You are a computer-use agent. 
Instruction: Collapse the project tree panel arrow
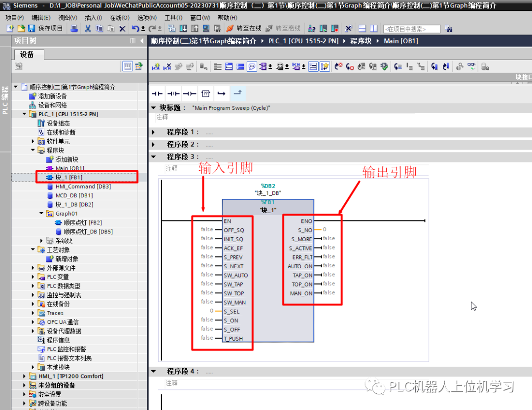coord(142,41)
